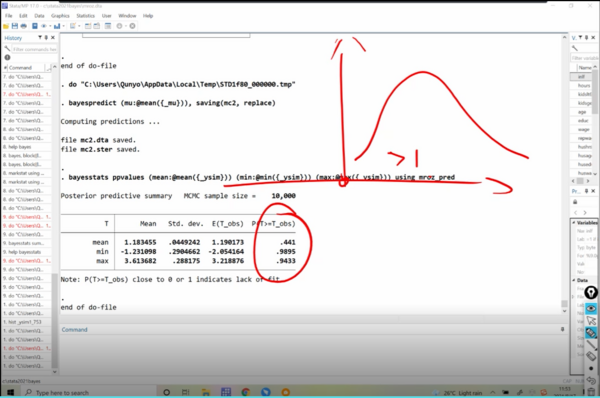
Task: Click the annotation undo arrow icon
Action: pyautogui.click(x=591, y=380)
